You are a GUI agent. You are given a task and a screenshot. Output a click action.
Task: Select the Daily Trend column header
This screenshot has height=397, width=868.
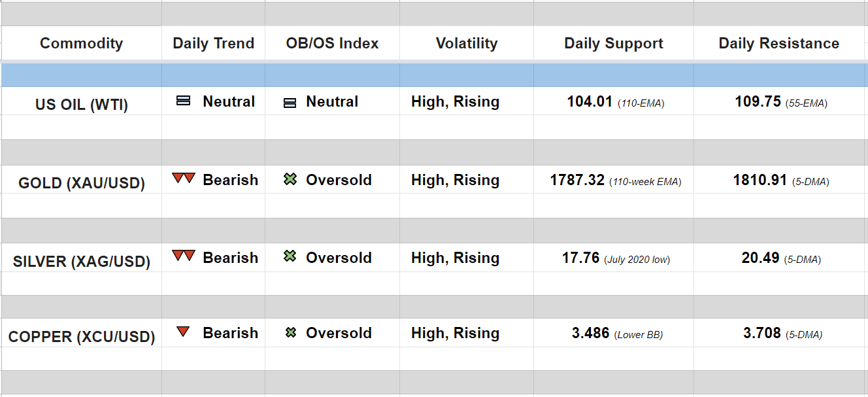click(213, 43)
